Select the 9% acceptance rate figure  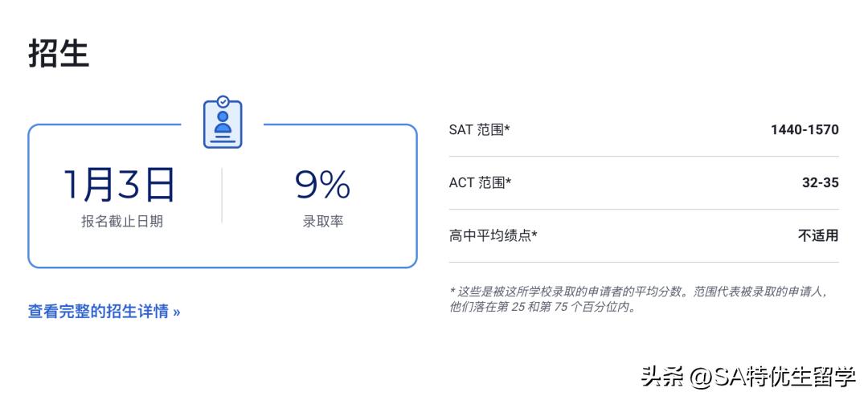tap(322, 186)
